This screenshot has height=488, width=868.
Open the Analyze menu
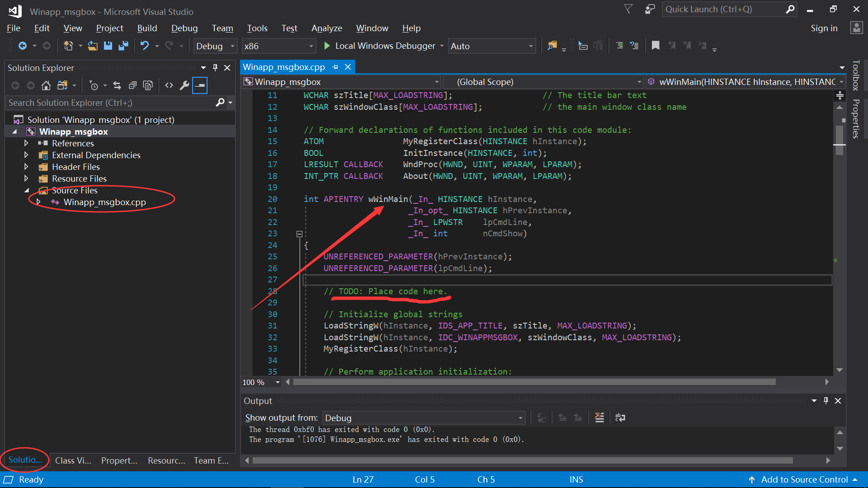tap(326, 28)
